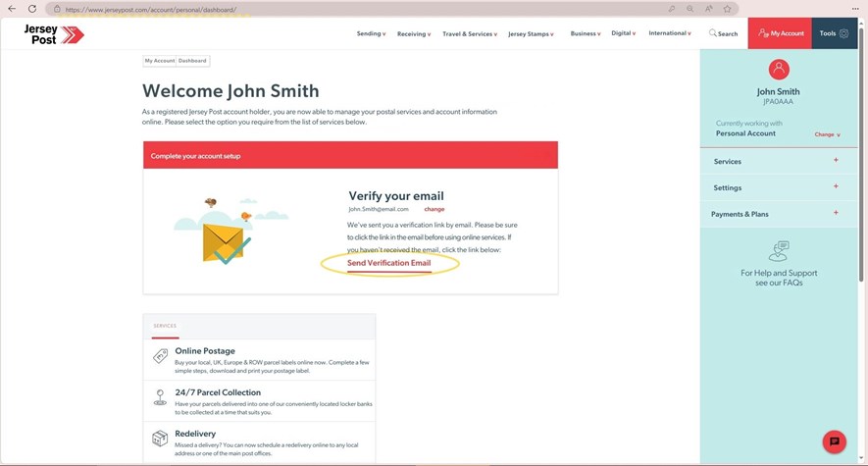Open Tools with the gear icon
868x466 pixels.
pos(834,33)
